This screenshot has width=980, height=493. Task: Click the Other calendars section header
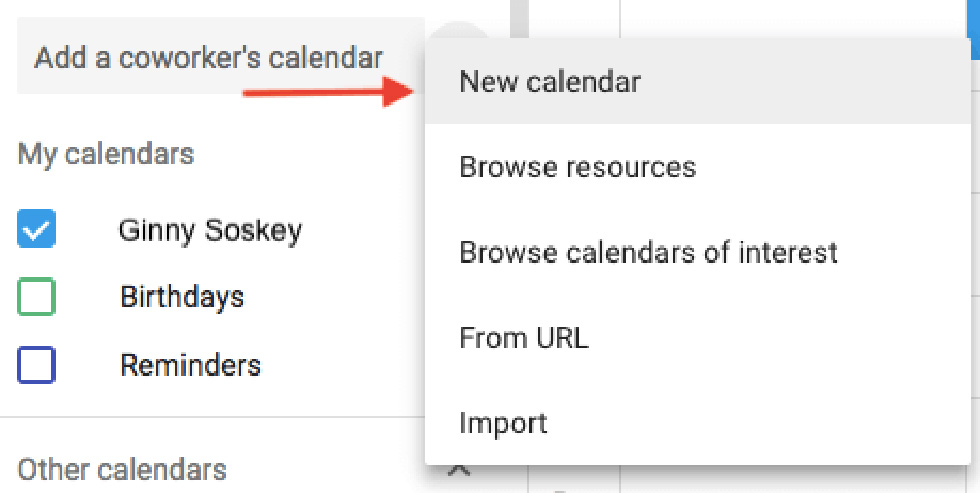122,469
